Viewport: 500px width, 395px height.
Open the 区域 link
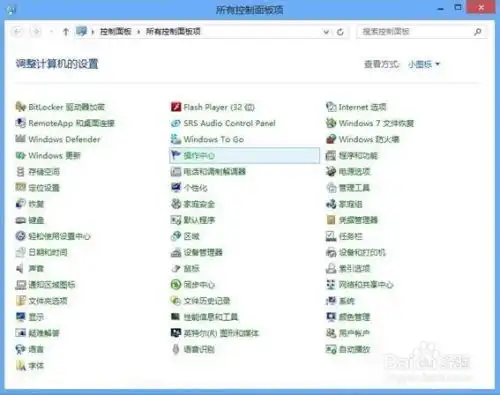[191, 236]
